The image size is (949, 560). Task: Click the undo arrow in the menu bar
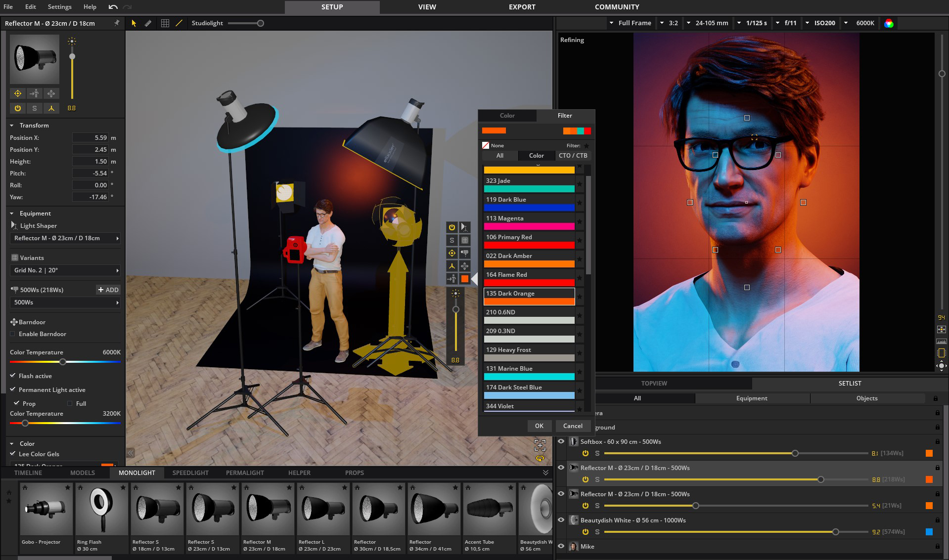coord(113,7)
